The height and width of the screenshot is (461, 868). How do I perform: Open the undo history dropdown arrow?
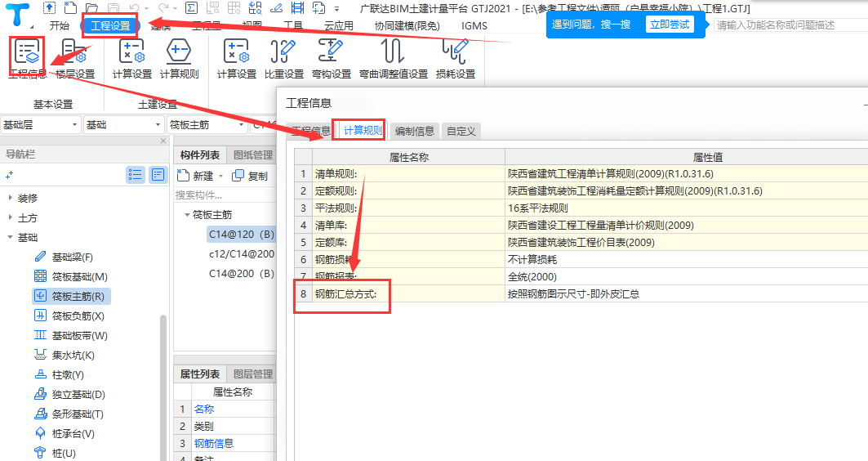pos(147,8)
